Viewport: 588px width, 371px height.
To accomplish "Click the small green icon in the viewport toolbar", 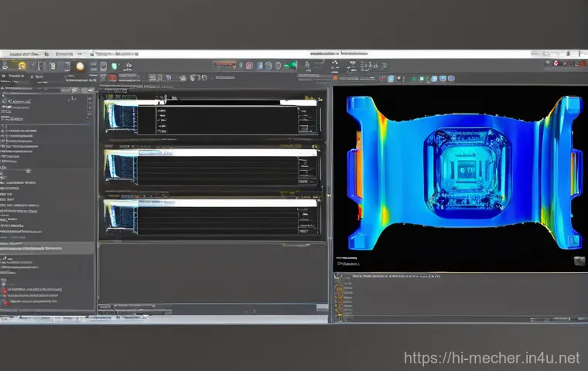I will [414, 78].
